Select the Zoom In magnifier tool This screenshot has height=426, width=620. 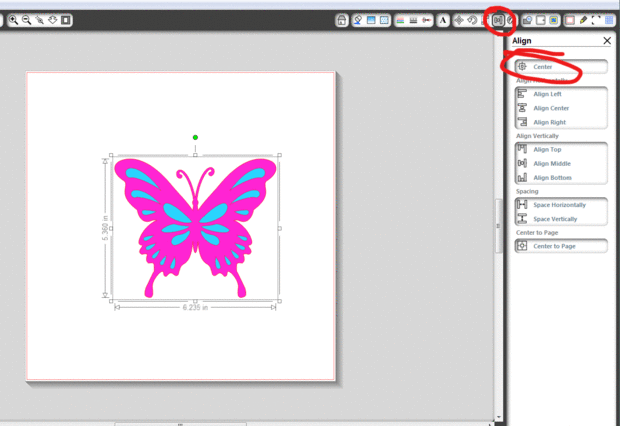(x=13, y=20)
